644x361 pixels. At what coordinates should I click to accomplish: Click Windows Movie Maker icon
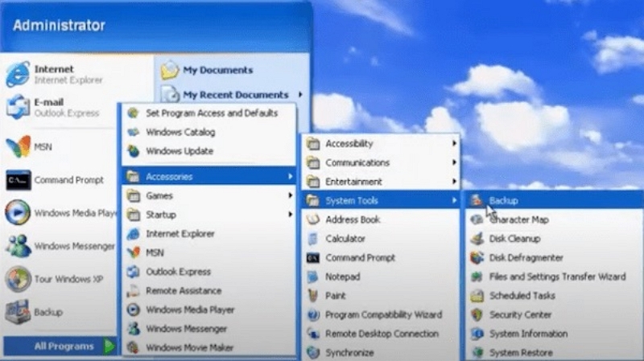click(x=133, y=347)
